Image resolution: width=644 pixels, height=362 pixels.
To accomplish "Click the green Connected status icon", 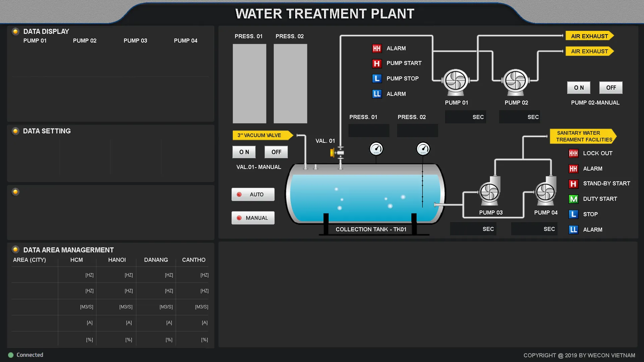I will pyautogui.click(x=11, y=355).
